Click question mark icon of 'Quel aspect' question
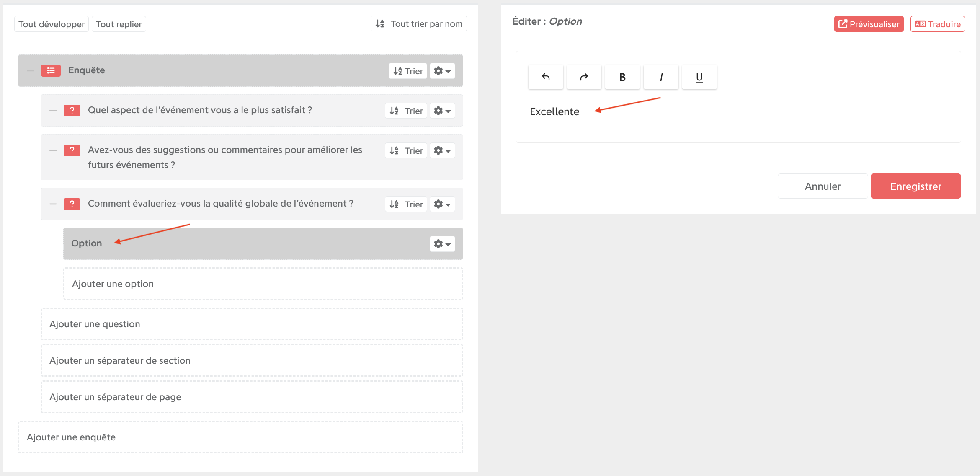 pyautogui.click(x=72, y=111)
